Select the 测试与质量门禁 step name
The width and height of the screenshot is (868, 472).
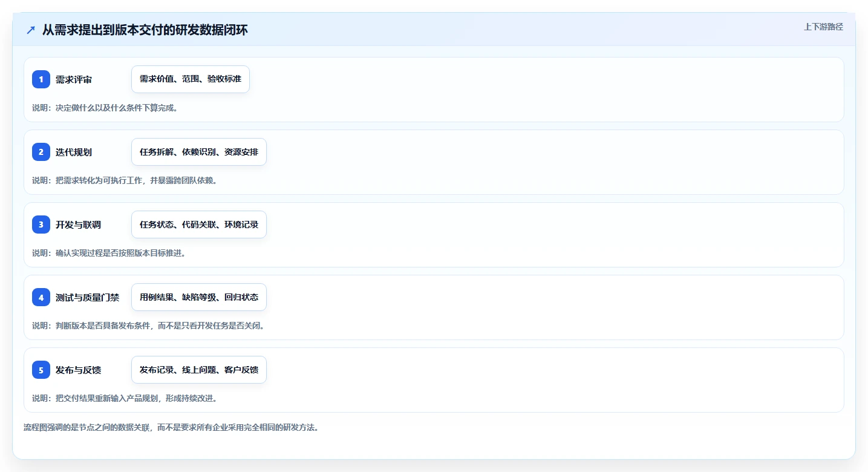pyautogui.click(x=87, y=297)
